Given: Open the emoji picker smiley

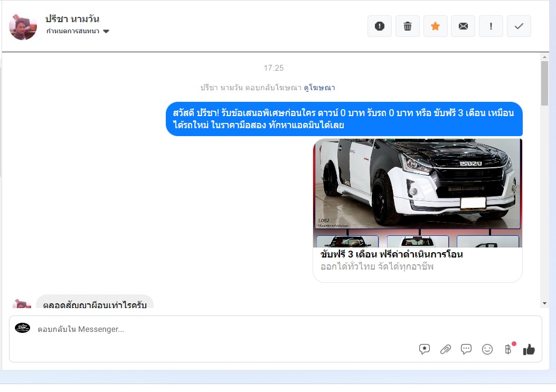Looking at the screenshot, I should [x=487, y=349].
